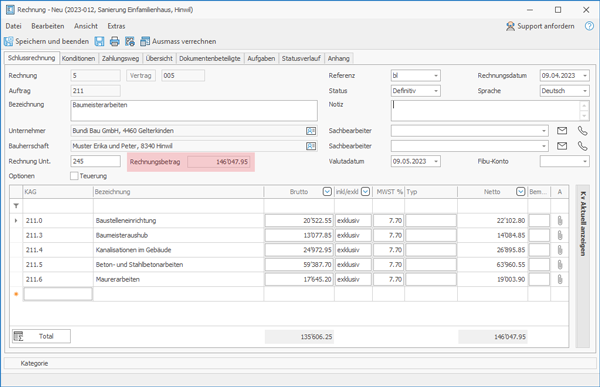This screenshot has width=600, height=387.
Task: Open the second Sachbearbeiter dropdown
Action: click(x=544, y=146)
